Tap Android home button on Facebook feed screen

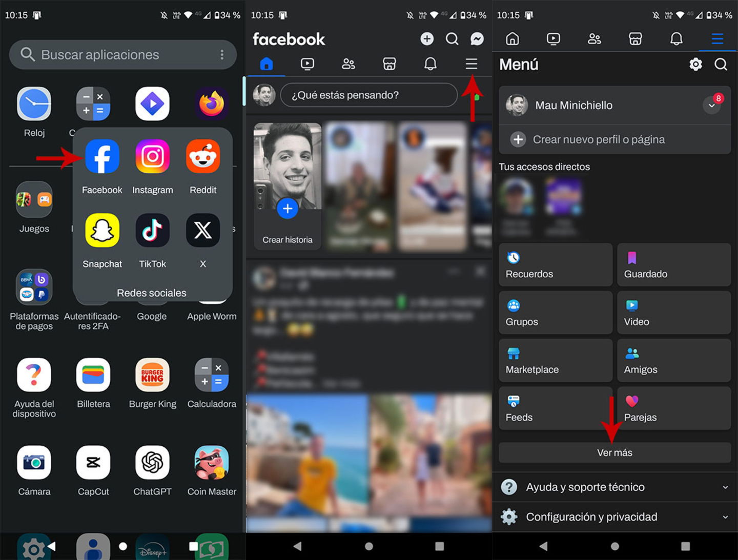(369, 546)
